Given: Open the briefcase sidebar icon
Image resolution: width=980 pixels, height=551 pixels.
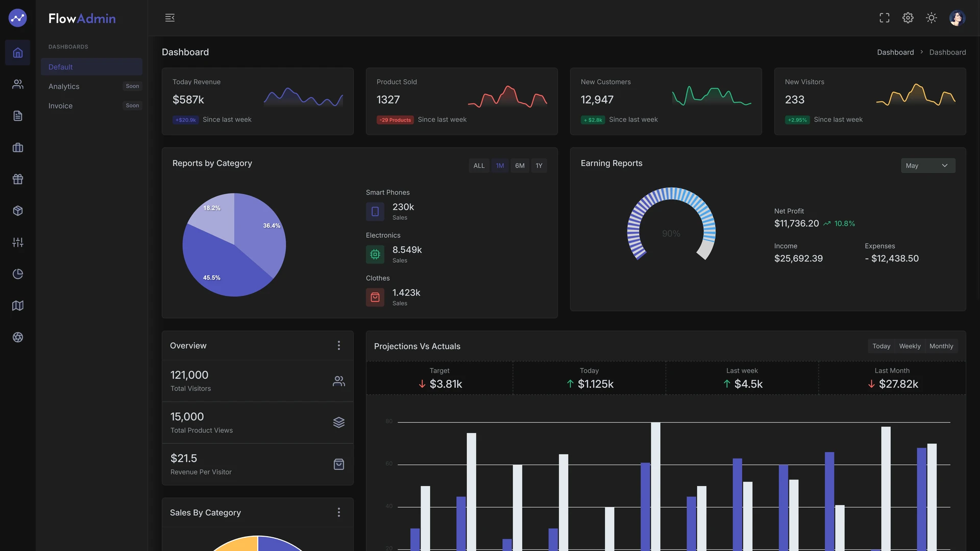Looking at the screenshot, I should click(x=18, y=147).
